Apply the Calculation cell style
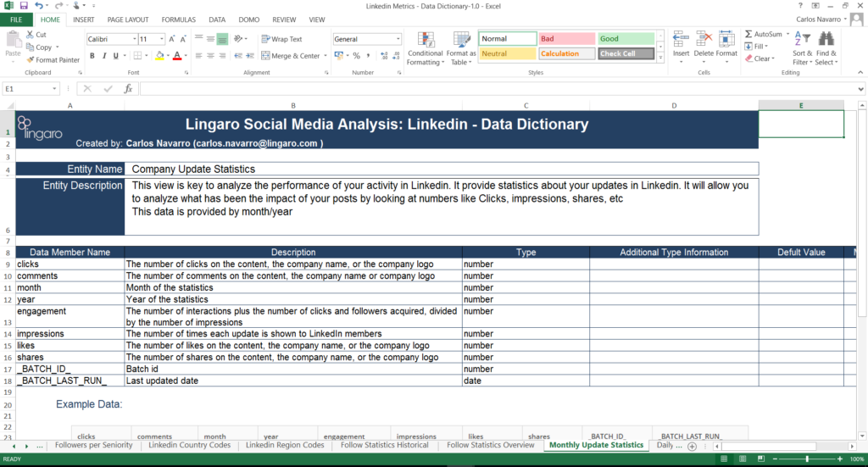 [x=566, y=53]
